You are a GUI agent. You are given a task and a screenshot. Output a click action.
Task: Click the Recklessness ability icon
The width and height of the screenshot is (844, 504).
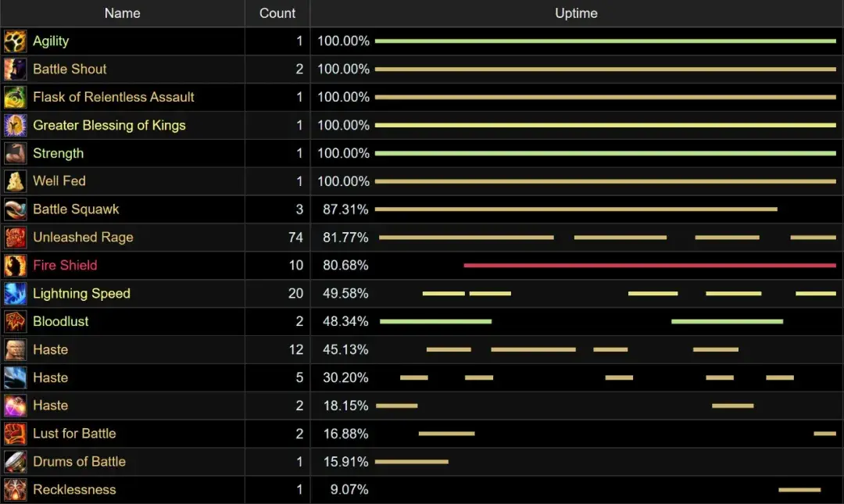[15, 490]
